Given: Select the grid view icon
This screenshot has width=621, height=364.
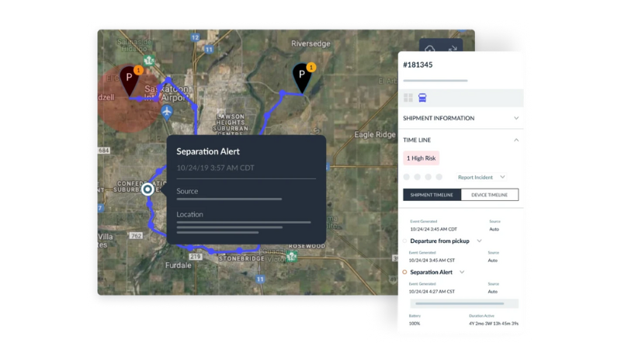Looking at the screenshot, I should click(x=408, y=98).
